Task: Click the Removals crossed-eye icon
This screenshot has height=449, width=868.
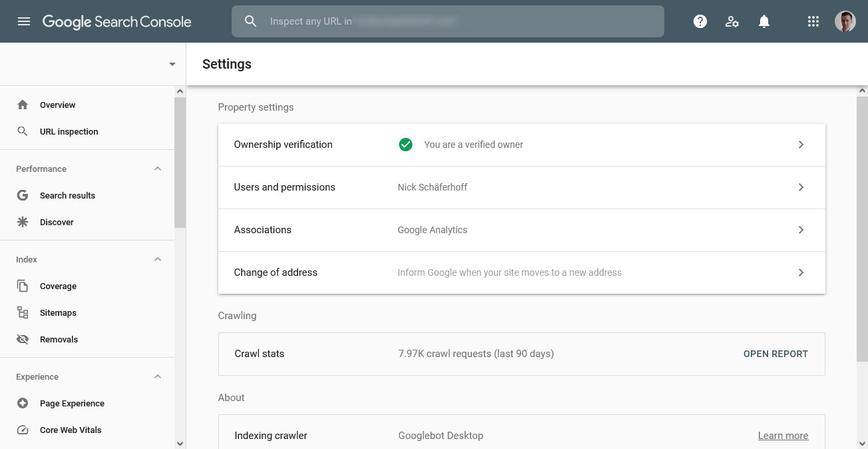Action: pyautogui.click(x=23, y=339)
